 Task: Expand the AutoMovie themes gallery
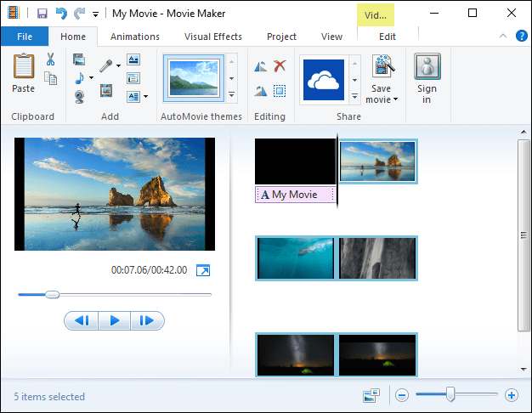(232, 96)
